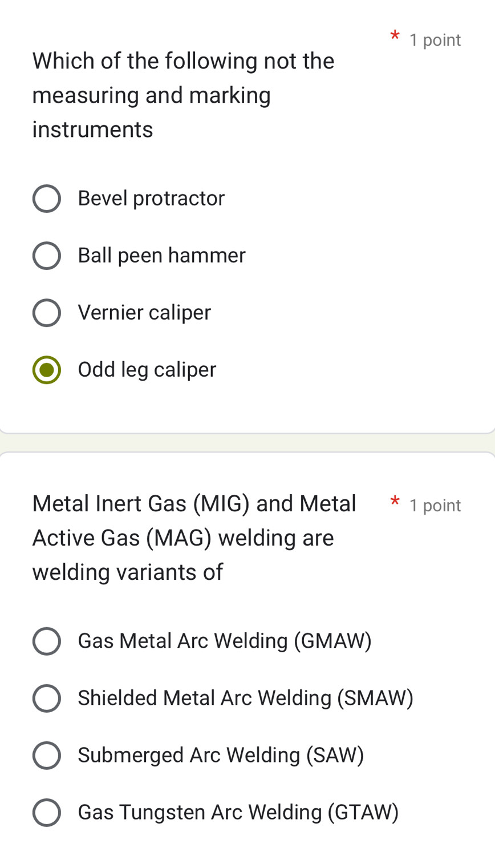
Task: Click the measuring and marking instruments question
Action: tap(183, 95)
